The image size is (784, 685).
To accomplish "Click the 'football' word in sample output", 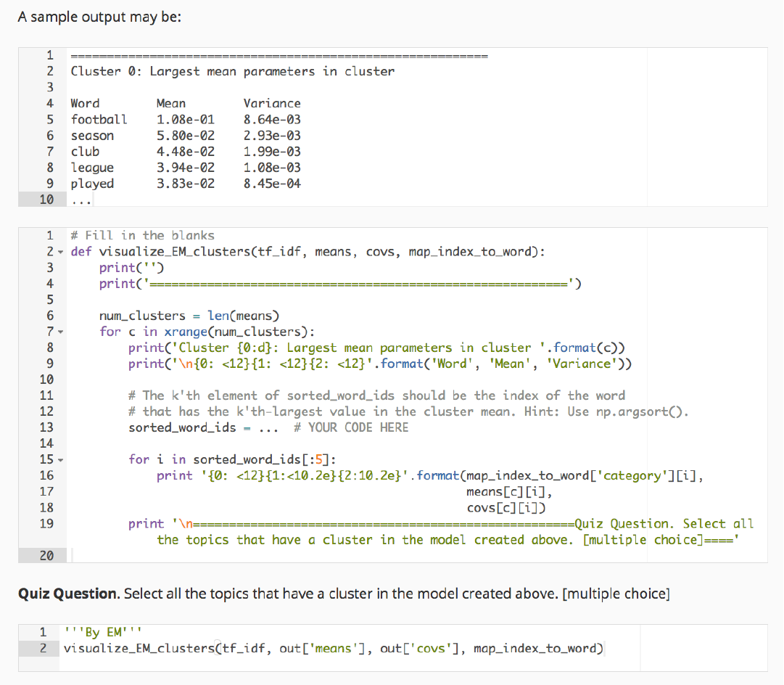I will point(99,119).
